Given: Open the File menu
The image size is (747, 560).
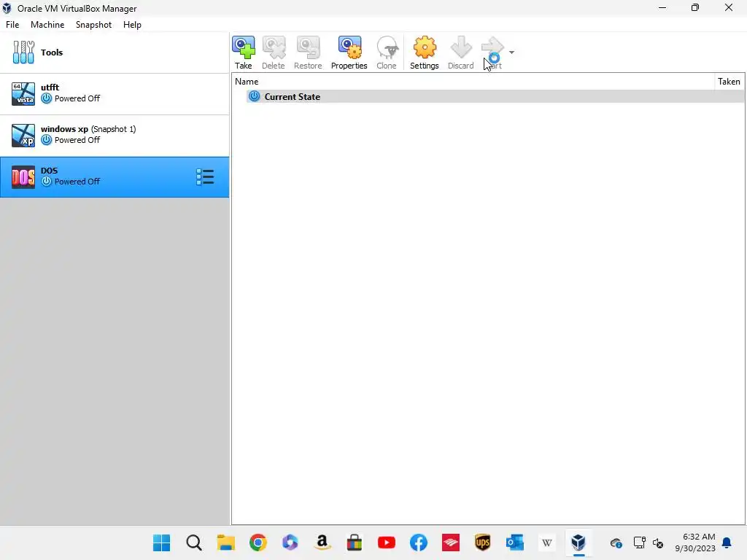Looking at the screenshot, I should (x=12, y=25).
